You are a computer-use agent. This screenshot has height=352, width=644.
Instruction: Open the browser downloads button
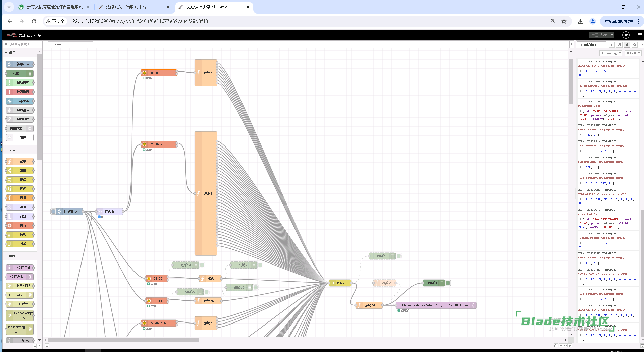pos(581,21)
